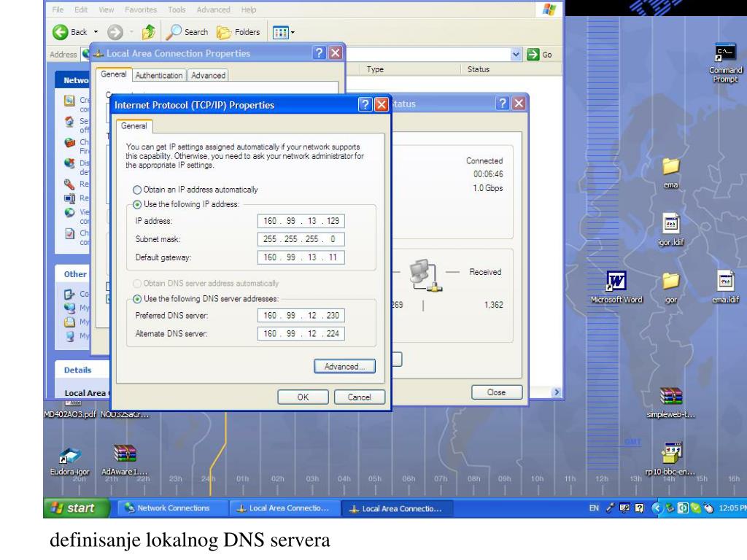Click Close in Status dialog
Screen dimensions: 747x560
pos(496,392)
